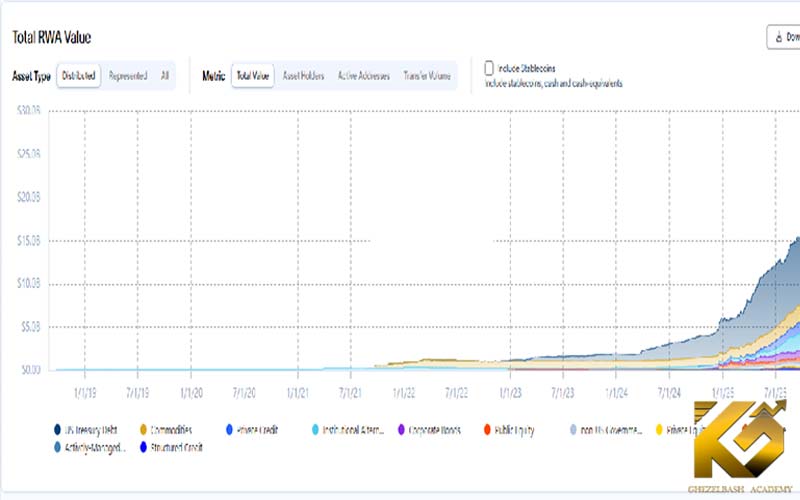This screenshot has height=500, width=800.
Task: Toggle Private Credit legend marker
Action: point(229,430)
